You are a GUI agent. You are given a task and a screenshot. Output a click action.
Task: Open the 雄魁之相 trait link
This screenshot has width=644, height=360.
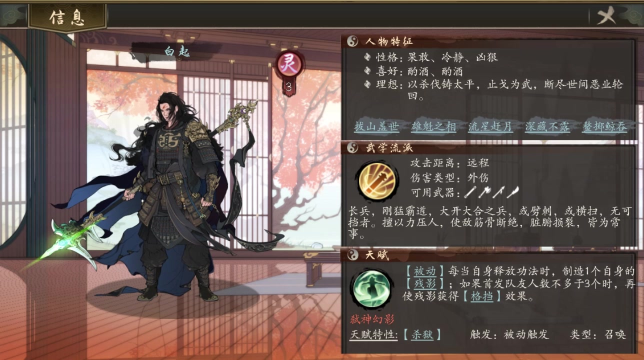coord(433,126)
